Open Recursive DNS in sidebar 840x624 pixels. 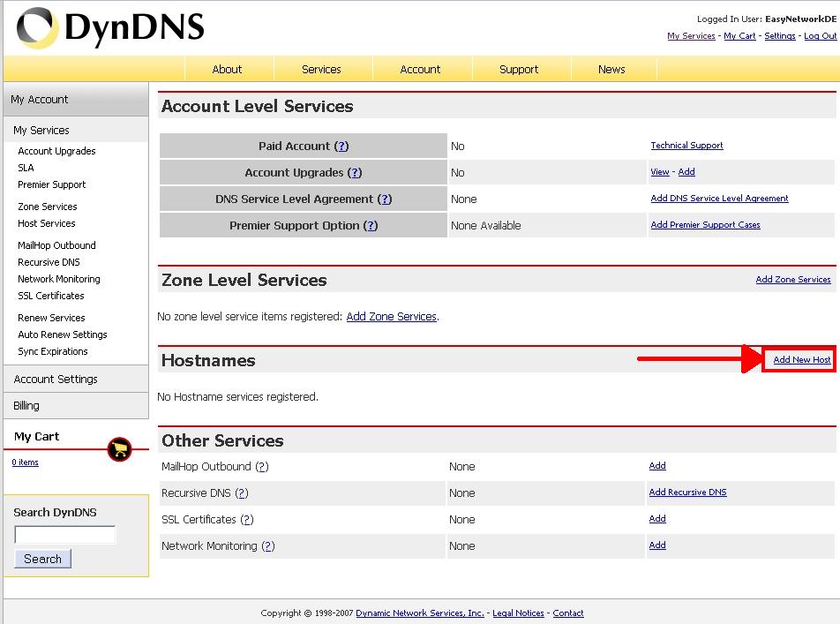49,262
